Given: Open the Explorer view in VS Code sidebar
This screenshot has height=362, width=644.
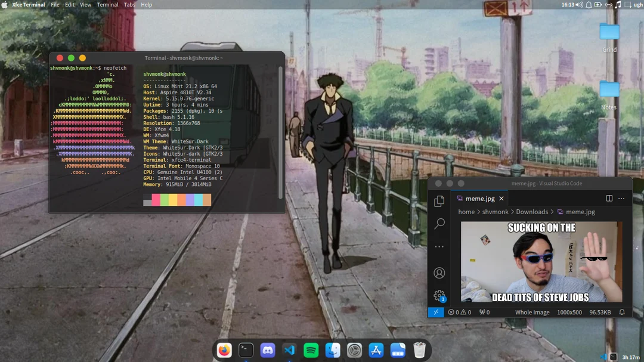Looking at the screenshot, I should (x=439, y=201).
